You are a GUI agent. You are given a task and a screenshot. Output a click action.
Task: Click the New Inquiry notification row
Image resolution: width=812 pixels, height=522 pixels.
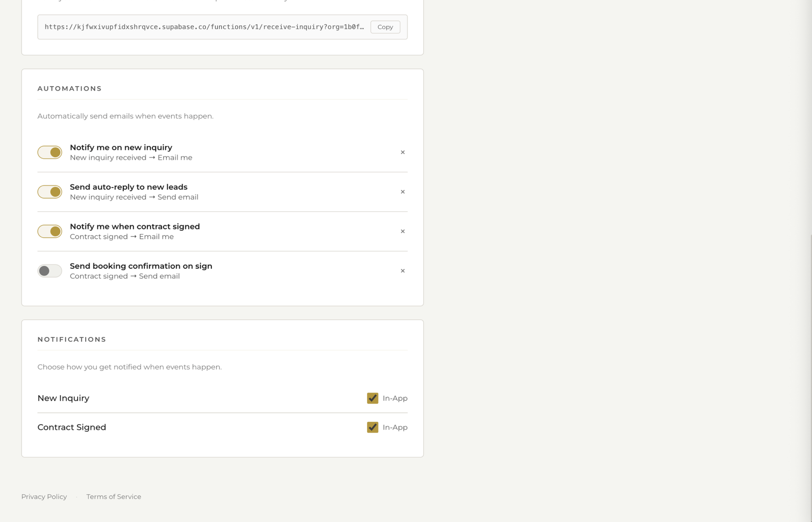pos(64,398)
